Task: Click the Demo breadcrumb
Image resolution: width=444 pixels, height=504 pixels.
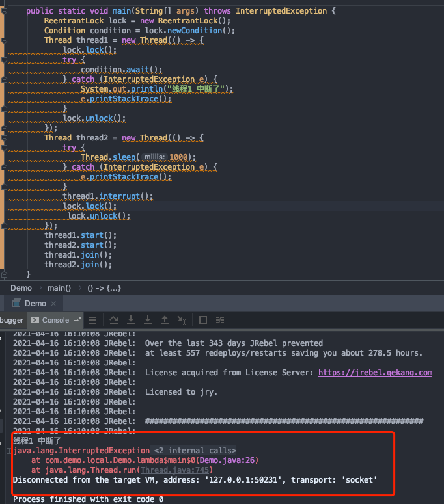Action: tap(21, 288)
